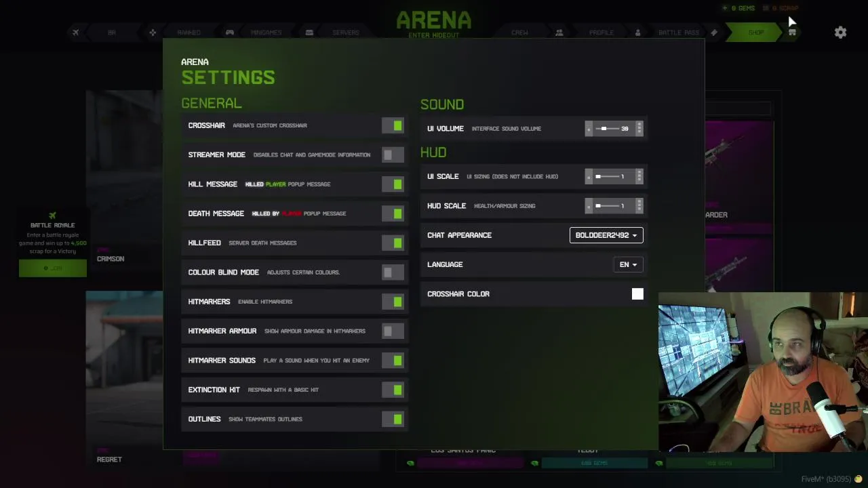The width and height of the screenshot is (868, 488).
Task: Click left end button of HUD Scale slider
Action: tap(589, 206)
